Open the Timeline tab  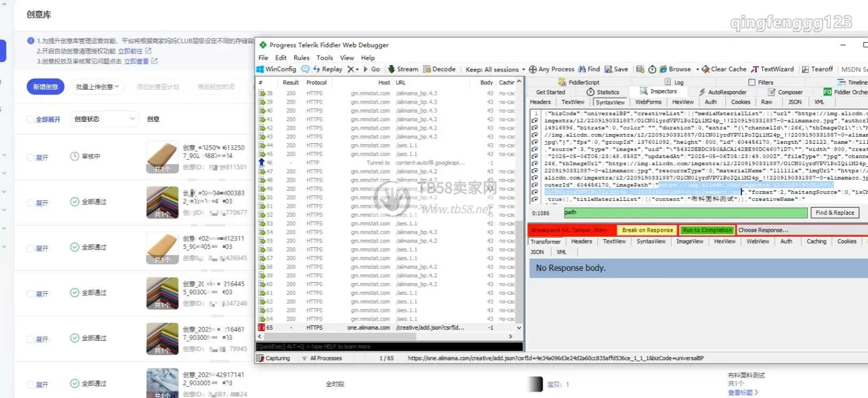[x=852, y=82]
